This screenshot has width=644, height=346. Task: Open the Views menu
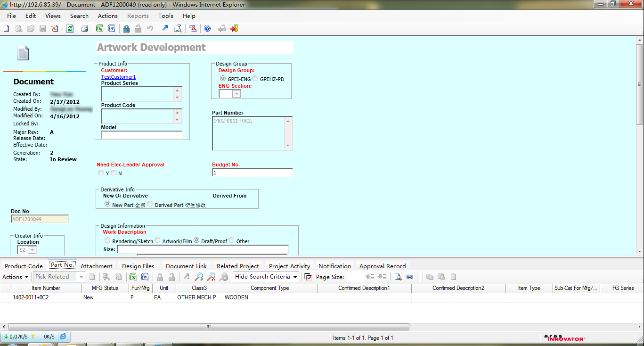click(x=53, y=16)
